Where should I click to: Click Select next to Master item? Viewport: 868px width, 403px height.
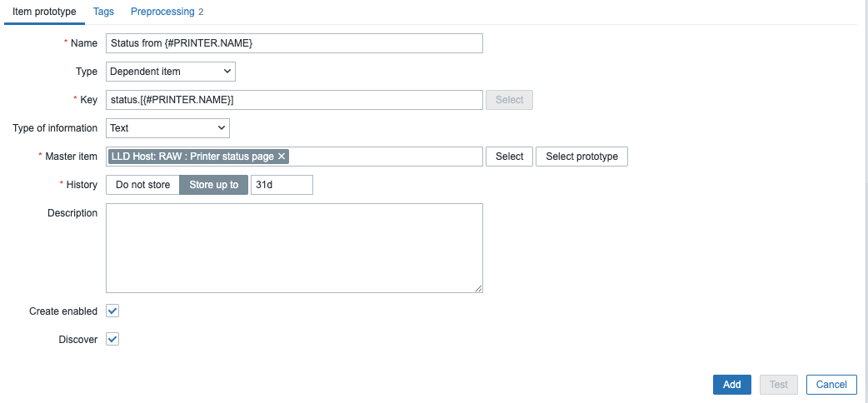tap(509, 157)
